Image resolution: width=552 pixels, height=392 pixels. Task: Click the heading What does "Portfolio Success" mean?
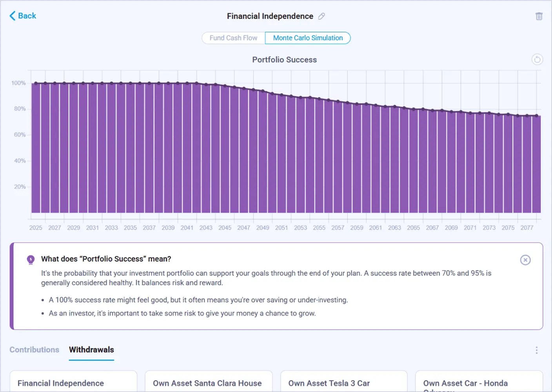(x=106, y=259)
